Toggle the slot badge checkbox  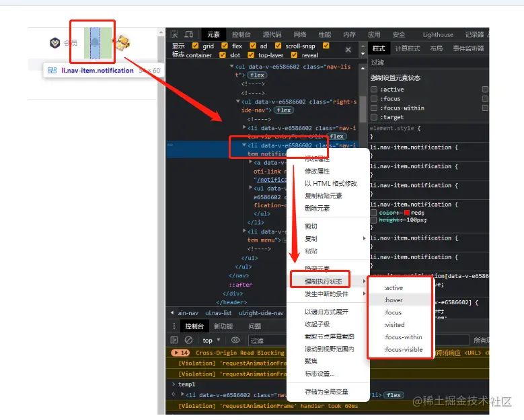[x=222, y=55]
